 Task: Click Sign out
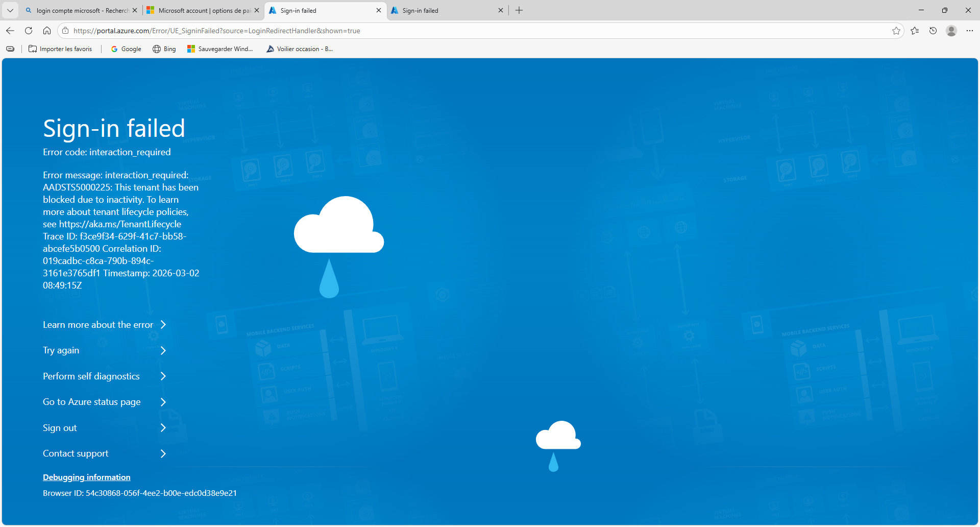click(60, 428)
